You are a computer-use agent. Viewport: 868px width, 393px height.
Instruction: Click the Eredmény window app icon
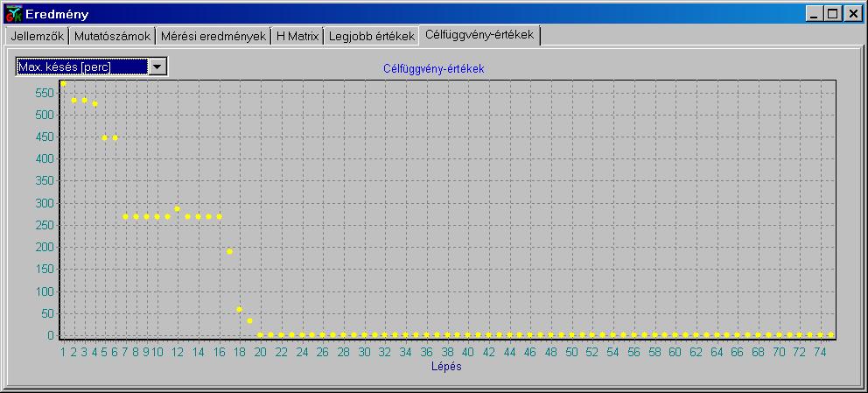[x=13, y=14]
